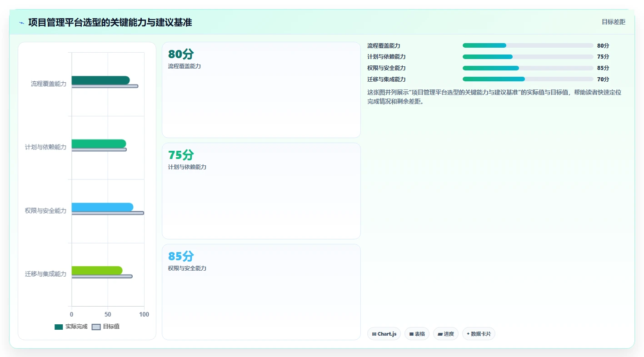Click the 75分 value in progress list
This screenshot has width=644, height=357.
click(603, 57)
